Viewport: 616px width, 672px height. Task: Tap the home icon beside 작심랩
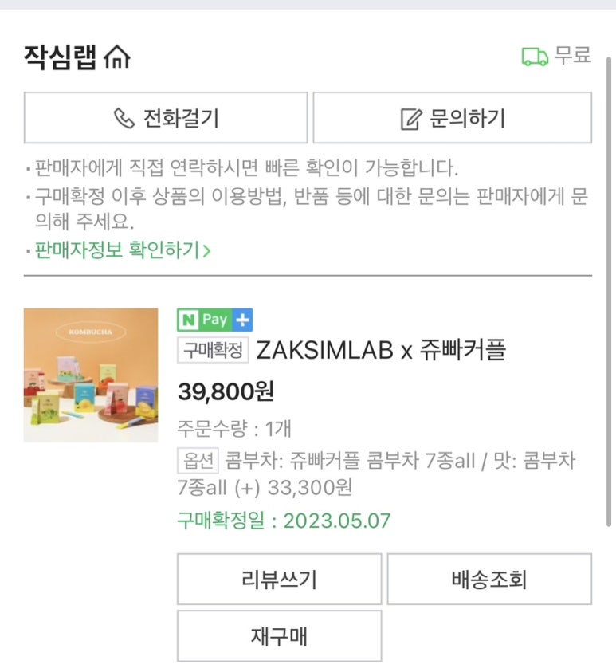[117, 57]
